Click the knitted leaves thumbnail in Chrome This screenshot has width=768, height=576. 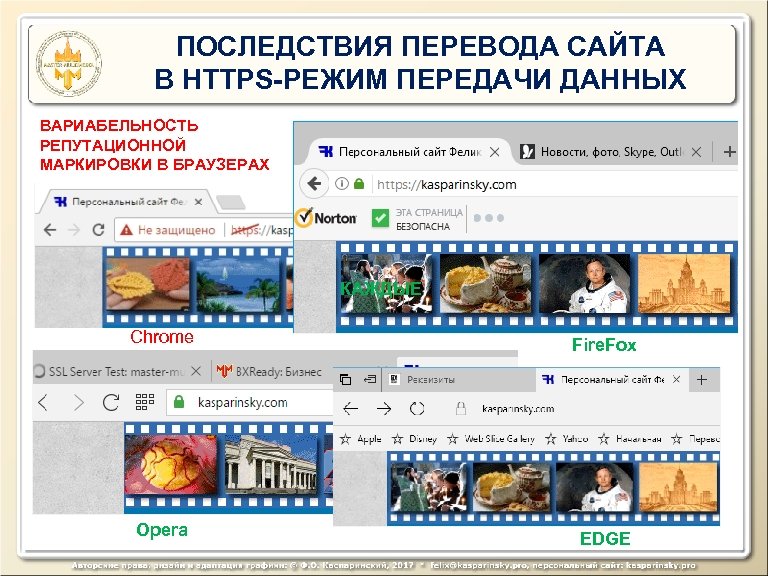coord(147,284)
